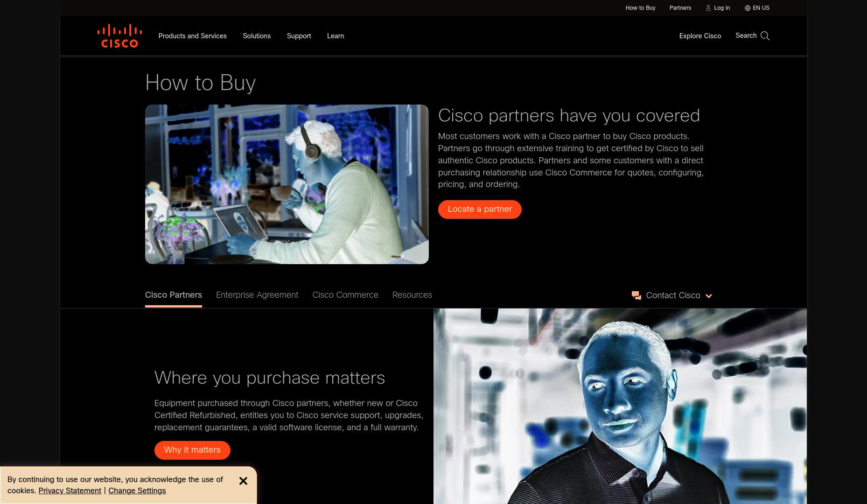Open the How to Buy top link
Screen dimensions: 867x504
(x=640, y=8)
